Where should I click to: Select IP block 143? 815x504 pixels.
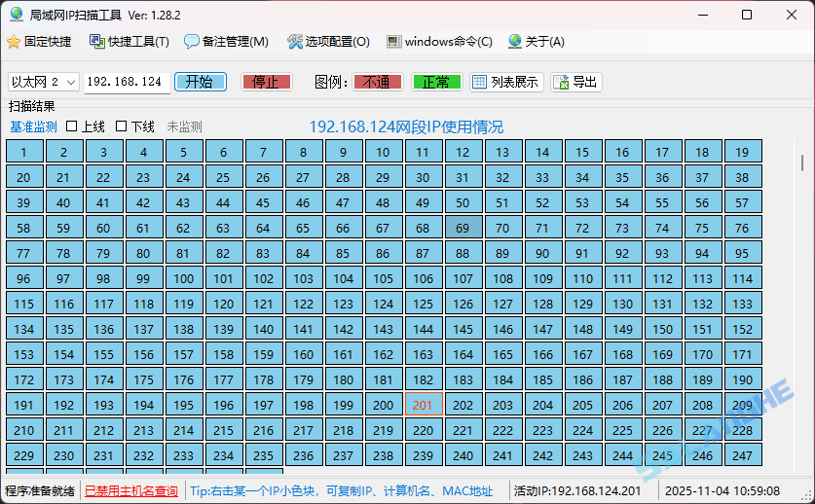click(383, 329)
